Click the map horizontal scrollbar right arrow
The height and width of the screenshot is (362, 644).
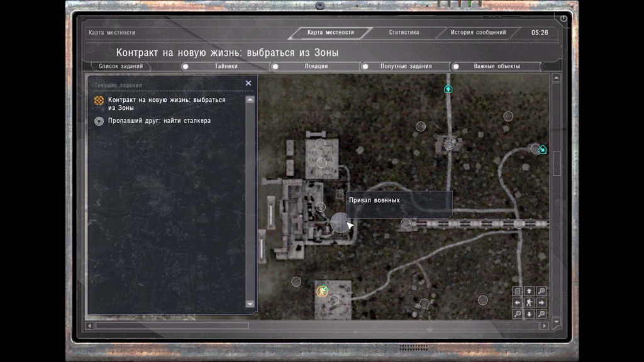point(544,326)
